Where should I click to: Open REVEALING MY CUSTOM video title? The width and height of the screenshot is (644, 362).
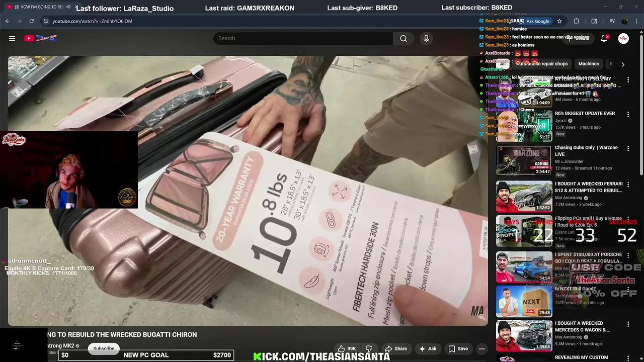click(x=582, y=357)
